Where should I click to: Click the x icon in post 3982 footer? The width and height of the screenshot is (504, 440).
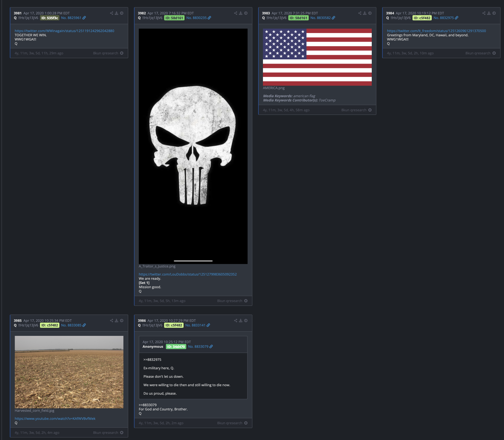pyautogui.click(x=246, y=301)
